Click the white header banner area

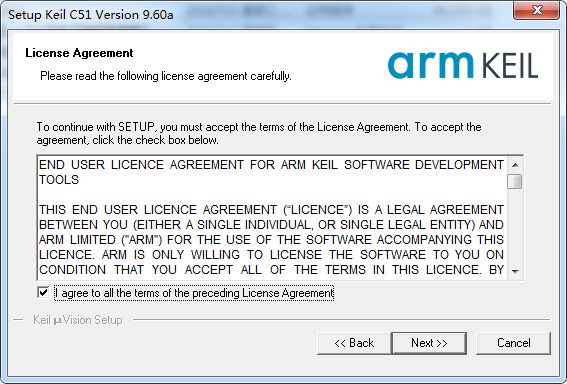click(282, 67)
